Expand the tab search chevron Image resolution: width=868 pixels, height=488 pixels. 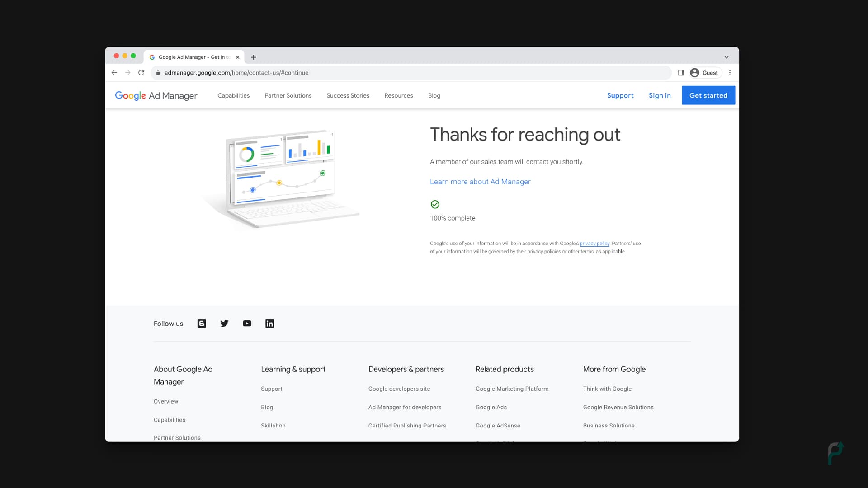(x=726, y=57)
